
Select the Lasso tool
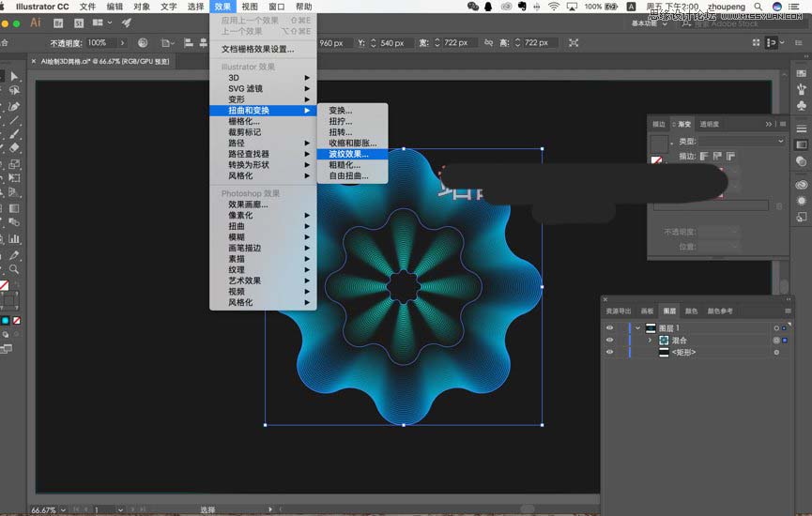coord(14,91)
